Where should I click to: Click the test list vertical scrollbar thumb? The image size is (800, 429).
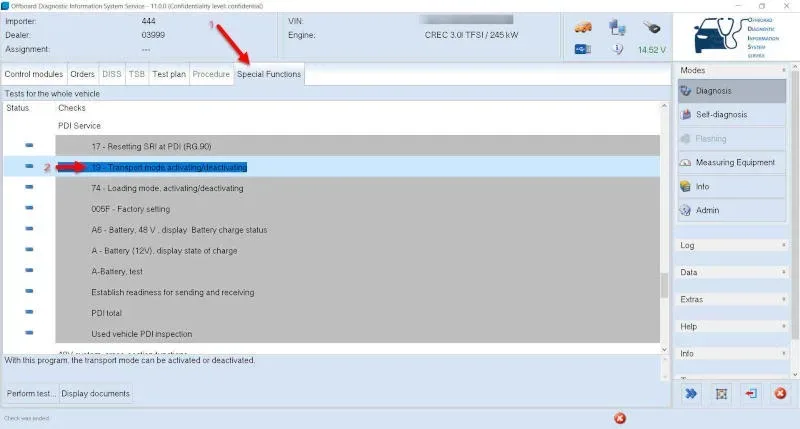coord(664,285)
